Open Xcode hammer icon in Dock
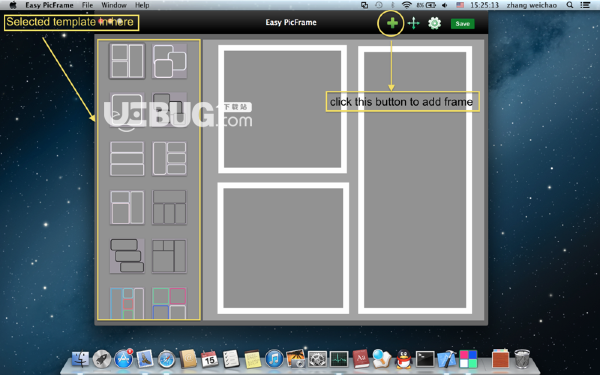Screen dimensions: 600x375 coord(447,359)
